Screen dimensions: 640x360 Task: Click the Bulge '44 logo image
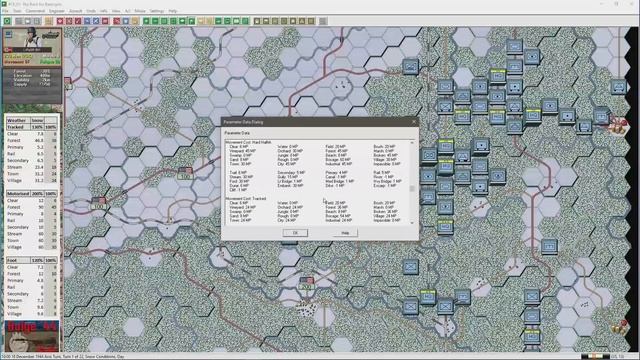tap(32, 336)
